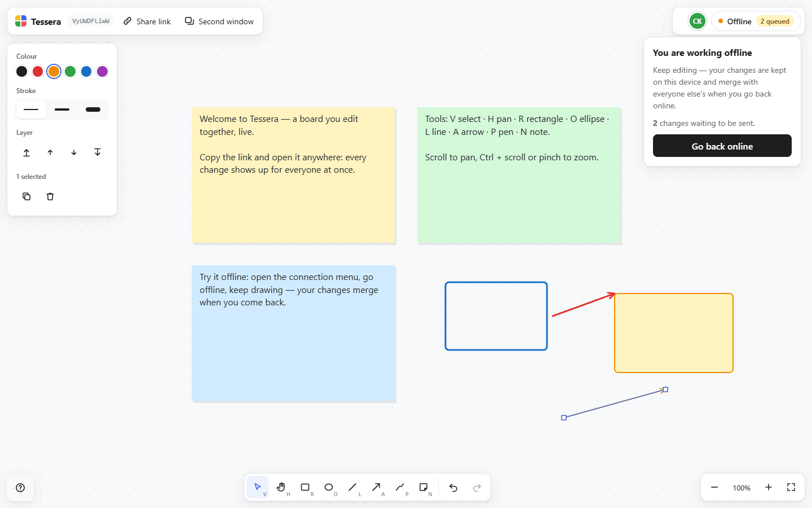Fit board to screen icon
Viewport: 812px width, 508px height.
[791, 488]
